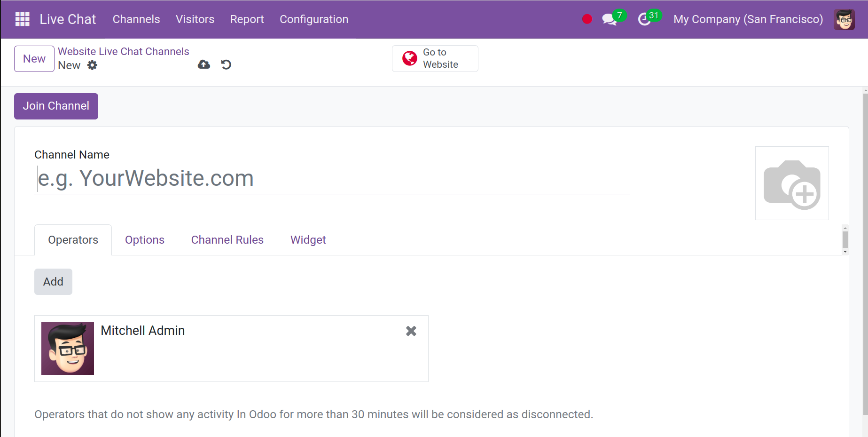Click the page vertical scrollbar
The width and height of the screenshot is (868, 437).
coord(865,254)
